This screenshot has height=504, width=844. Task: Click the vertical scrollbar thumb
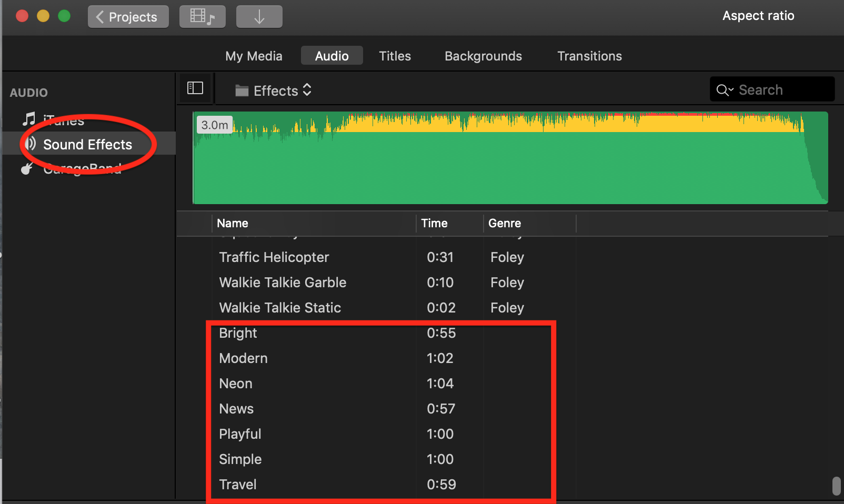(837, 486)
